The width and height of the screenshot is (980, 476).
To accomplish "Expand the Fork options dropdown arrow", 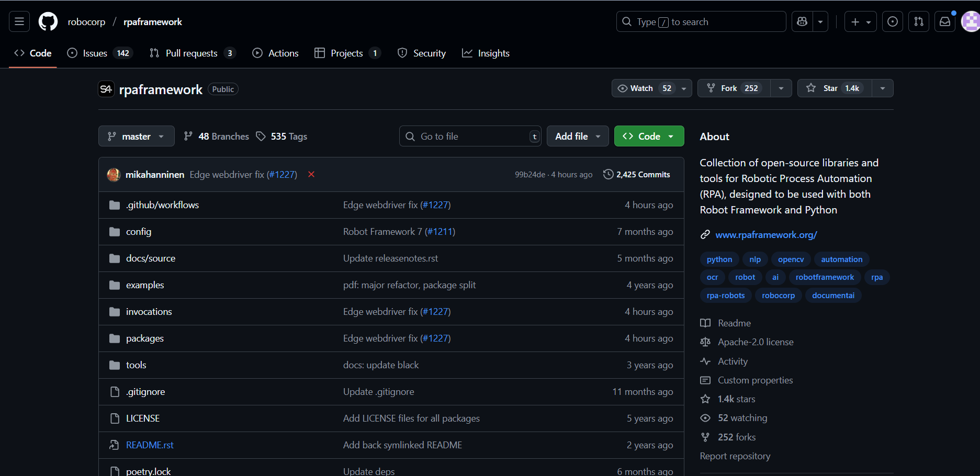I will tap(781, 88).
